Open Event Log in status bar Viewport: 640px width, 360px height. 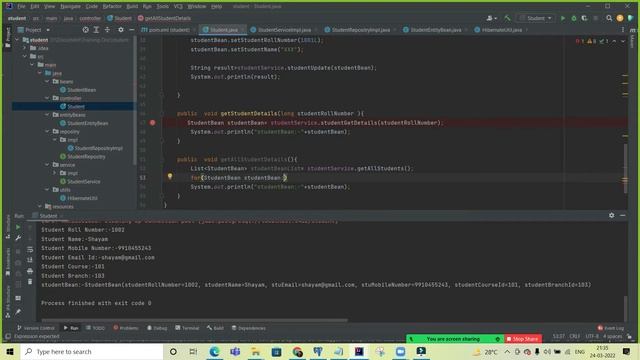[x=611, y=328]
